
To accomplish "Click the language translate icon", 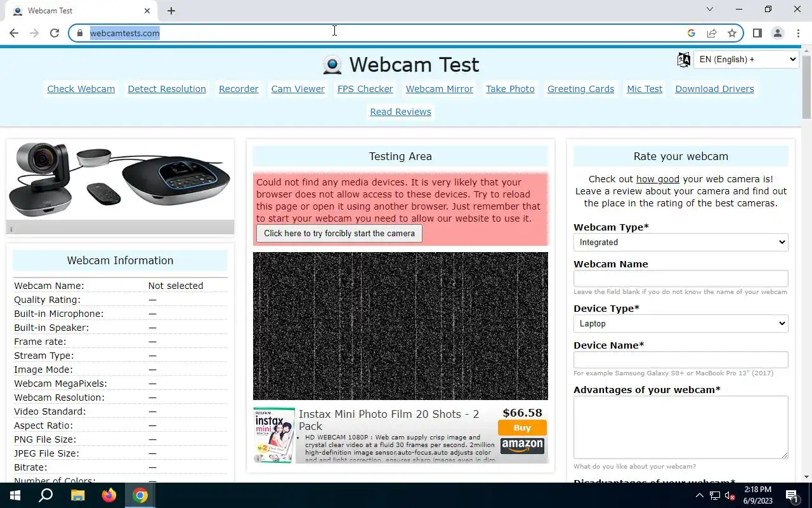I will pyautogui.click(x=683, y=60).
